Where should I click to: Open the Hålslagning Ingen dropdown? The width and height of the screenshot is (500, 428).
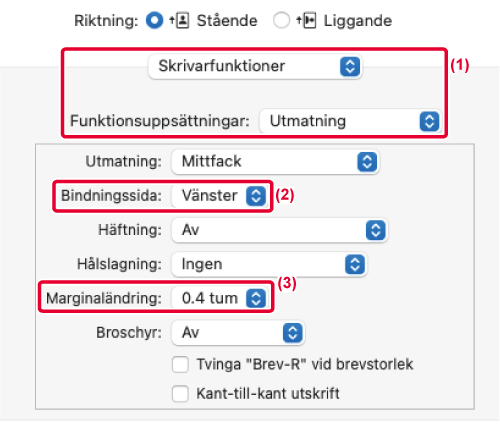[x=269, y=264]
